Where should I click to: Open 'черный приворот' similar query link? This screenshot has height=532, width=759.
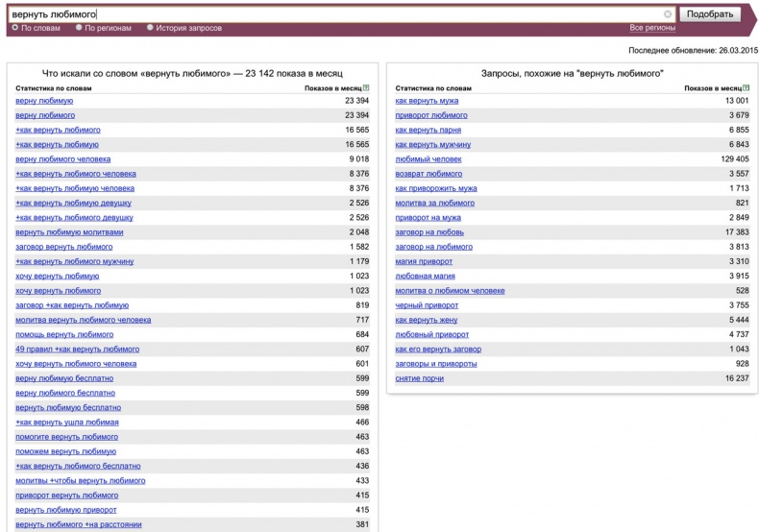tap(428, 305)
